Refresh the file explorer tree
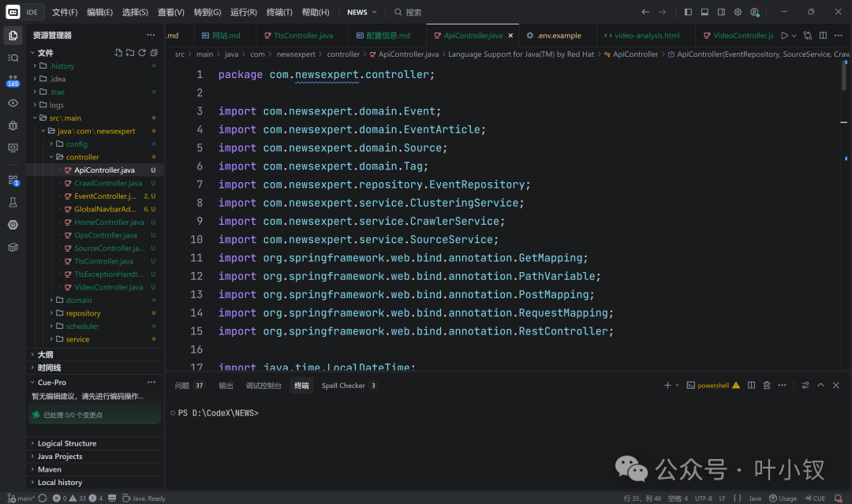 point(142,53)
